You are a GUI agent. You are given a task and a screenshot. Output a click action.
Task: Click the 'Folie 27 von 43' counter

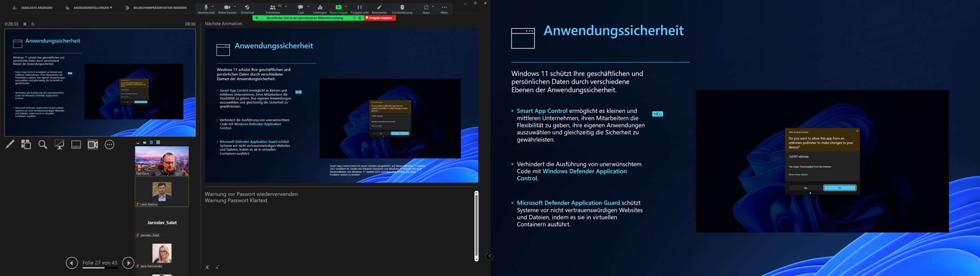pyautogui.click(x=100, y=263)
